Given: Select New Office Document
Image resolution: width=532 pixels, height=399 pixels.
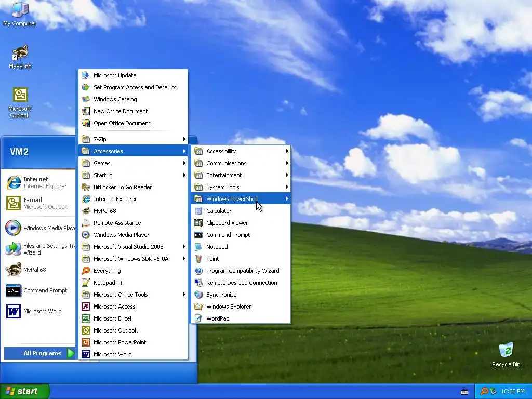Looking at the screenshot, I should coord(133,111).
